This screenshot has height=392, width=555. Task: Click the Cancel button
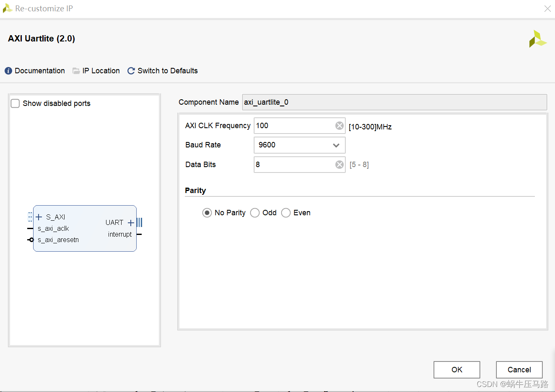click(x=519, y=370)
